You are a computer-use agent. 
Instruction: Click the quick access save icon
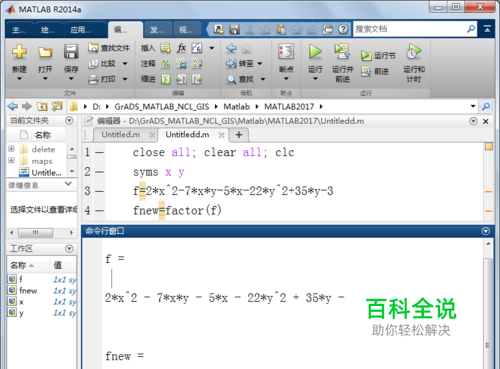point(234,29)
